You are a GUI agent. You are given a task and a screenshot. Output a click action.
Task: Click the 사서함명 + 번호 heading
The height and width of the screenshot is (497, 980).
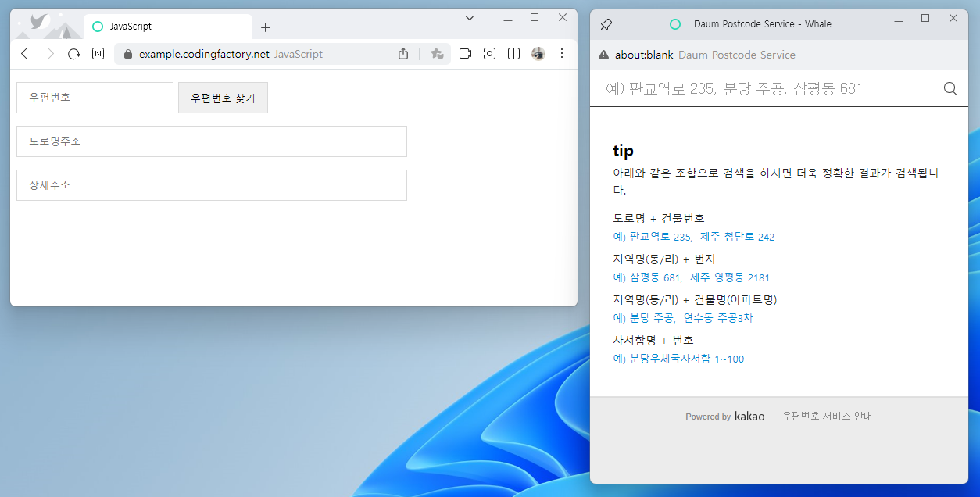click(x=653, y=340)
